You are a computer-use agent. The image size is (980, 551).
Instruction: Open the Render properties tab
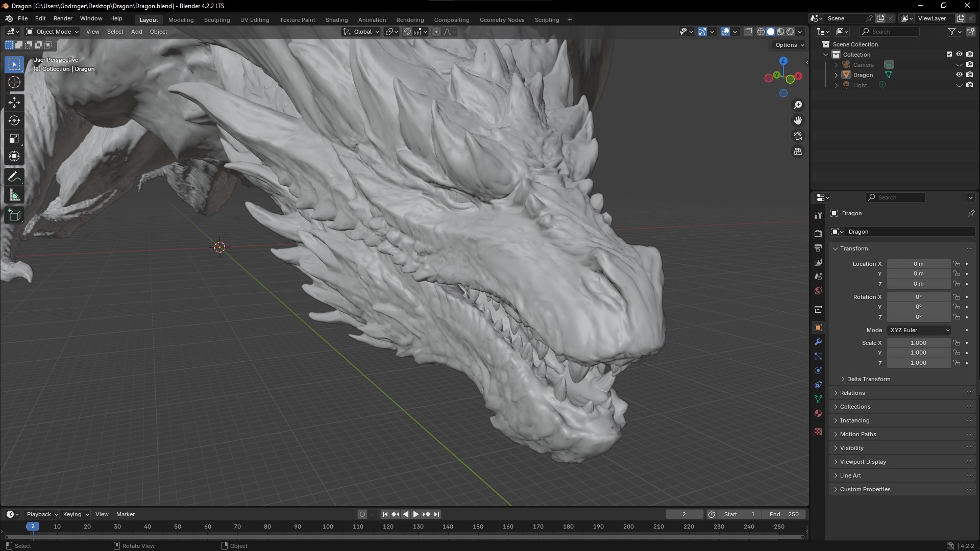[818, 233]
